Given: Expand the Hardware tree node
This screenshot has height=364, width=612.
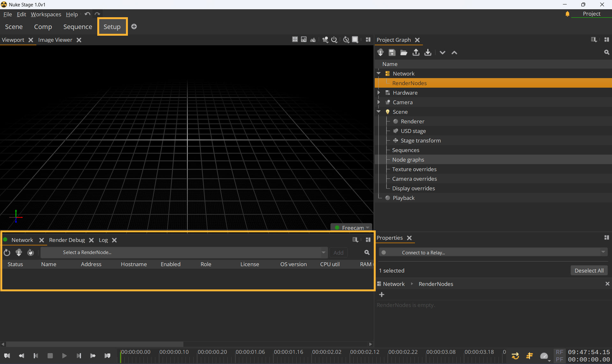Looking at the screenshot, I should pos(379,93).
